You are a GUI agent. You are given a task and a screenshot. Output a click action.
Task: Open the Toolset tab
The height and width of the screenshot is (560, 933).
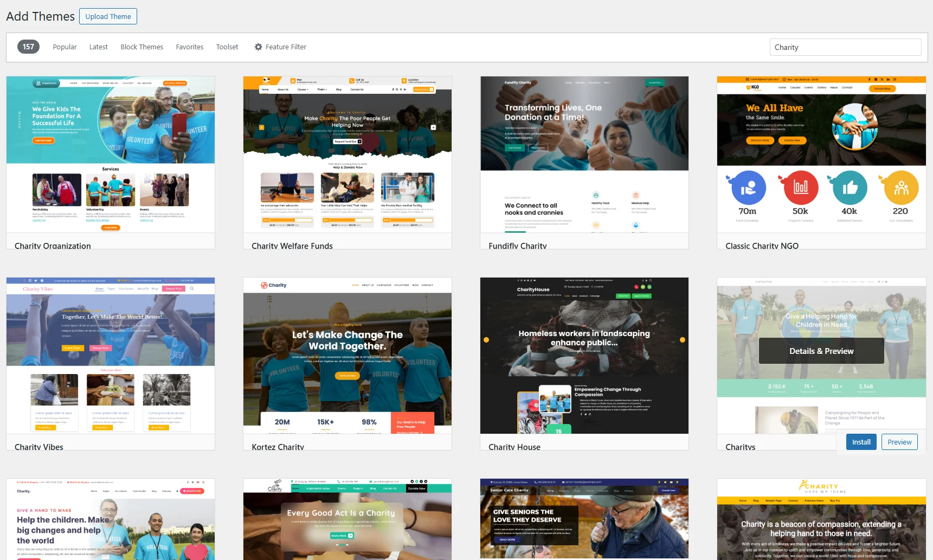point(227,47)
